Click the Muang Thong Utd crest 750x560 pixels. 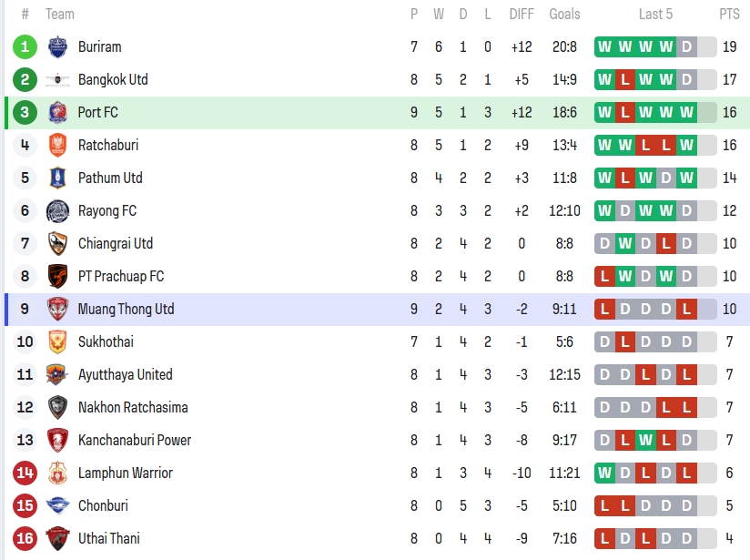coord(57,309)
